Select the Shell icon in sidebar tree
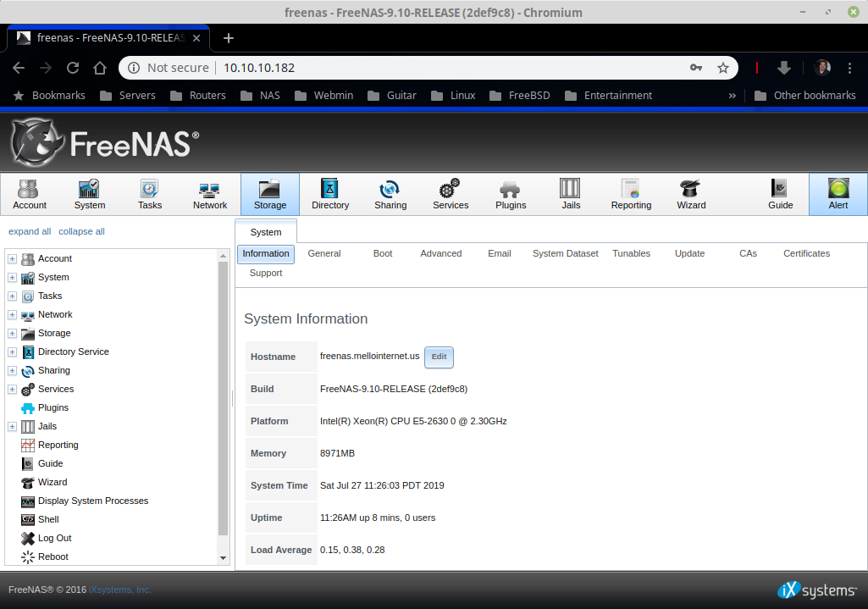The height and width of the screenshot is (609, 868). [28, 519]
